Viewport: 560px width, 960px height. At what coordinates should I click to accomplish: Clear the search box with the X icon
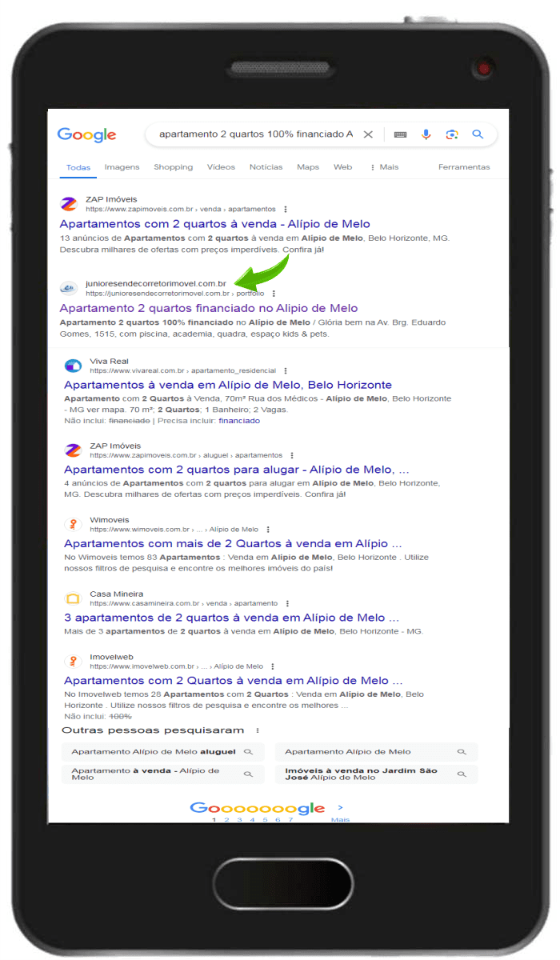[368, 134]
